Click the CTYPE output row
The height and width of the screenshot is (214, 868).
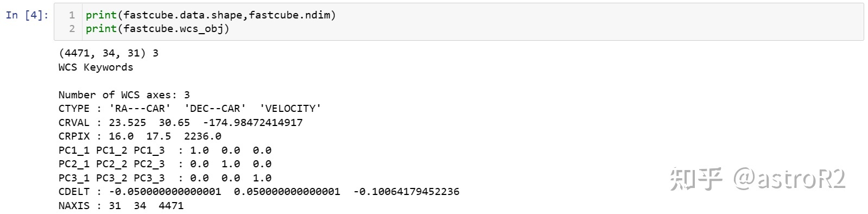coord(189,109)
